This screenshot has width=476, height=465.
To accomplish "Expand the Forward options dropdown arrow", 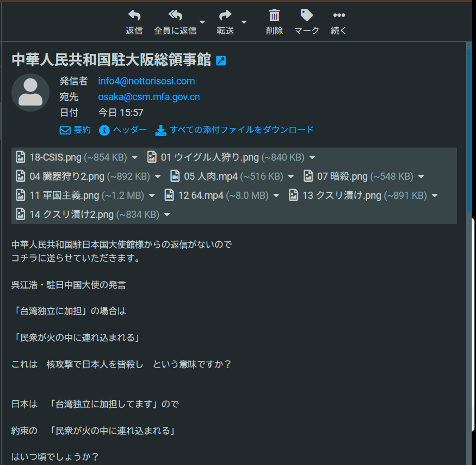I will coord(244,22).
